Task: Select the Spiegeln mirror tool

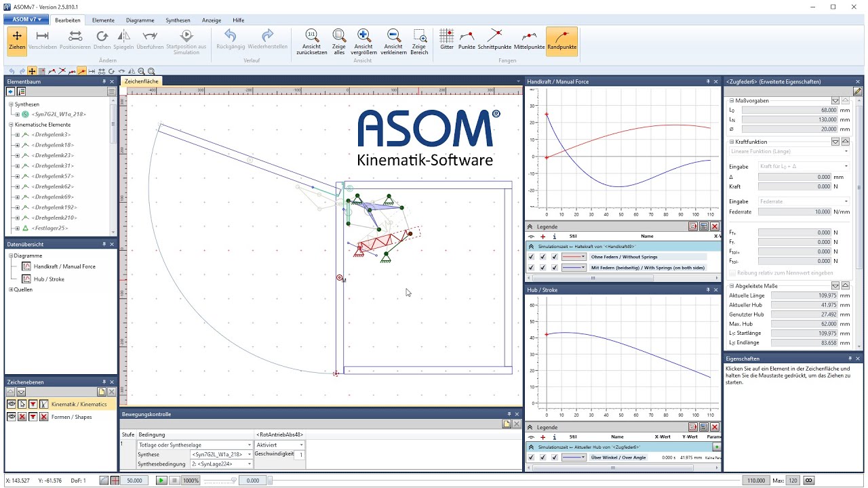Action: [123, 40]
